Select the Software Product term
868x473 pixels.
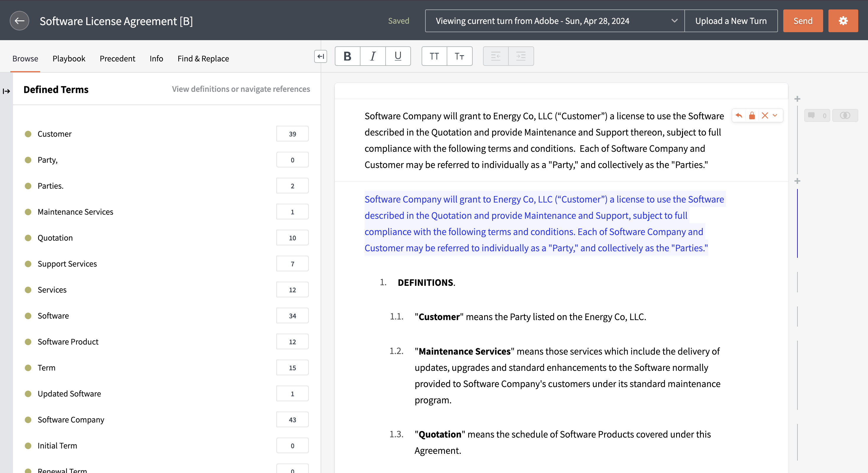[68, 342]
